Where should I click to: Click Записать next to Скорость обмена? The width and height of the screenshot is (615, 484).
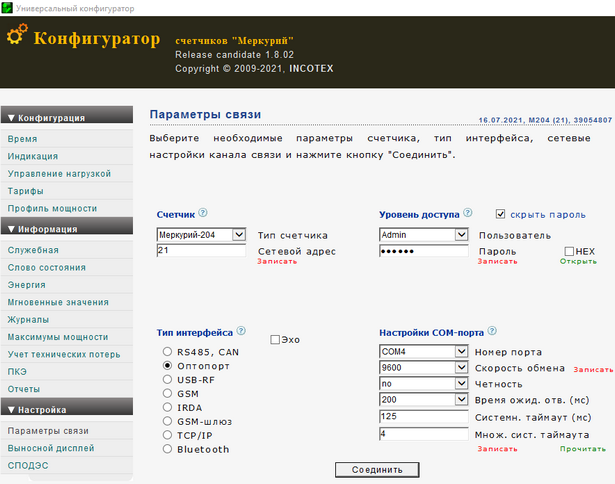pyautogui.click(x=593, y=369)
